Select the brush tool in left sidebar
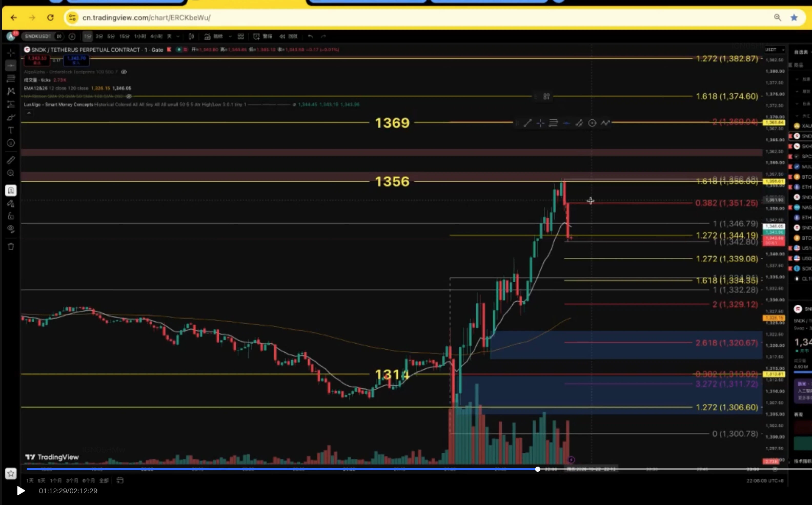This screenshot has width=812, height=505. coord(11,117)
